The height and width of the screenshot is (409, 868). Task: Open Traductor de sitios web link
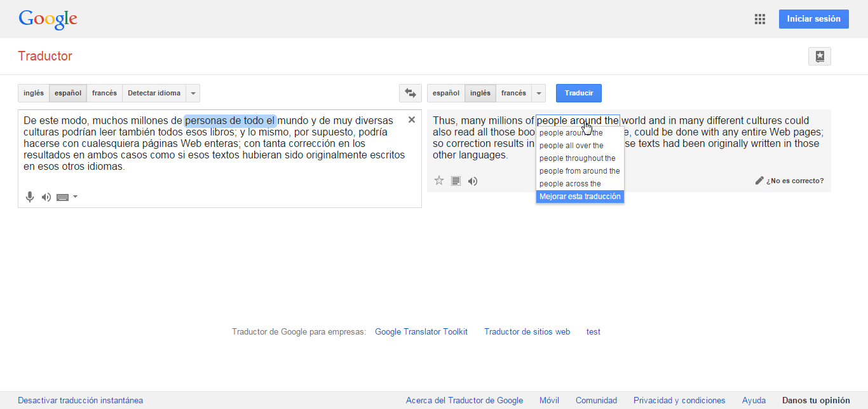[x=527, y=331]
